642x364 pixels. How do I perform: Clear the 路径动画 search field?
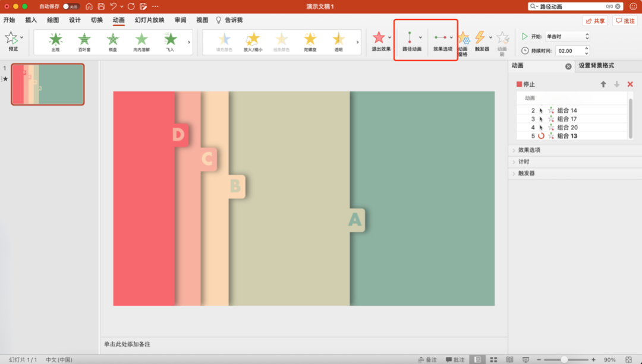618,7
